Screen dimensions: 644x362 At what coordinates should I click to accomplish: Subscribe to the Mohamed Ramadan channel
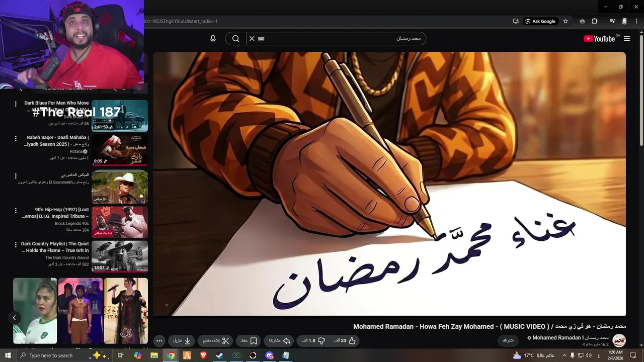click(x=508, y=341)
